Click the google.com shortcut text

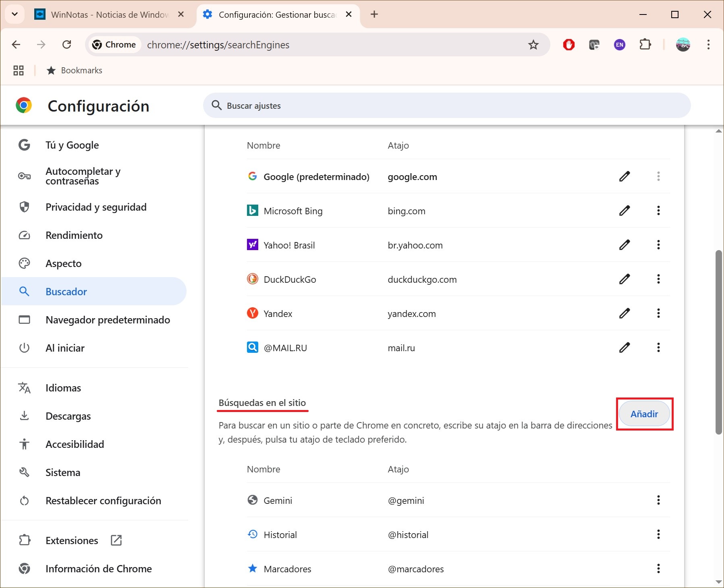(x=412, y=177)
